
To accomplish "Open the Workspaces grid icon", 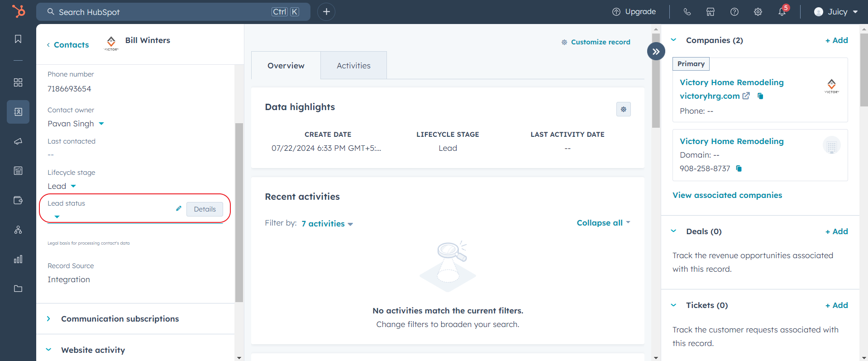I will pyautogui.click(x=18, y=82).
